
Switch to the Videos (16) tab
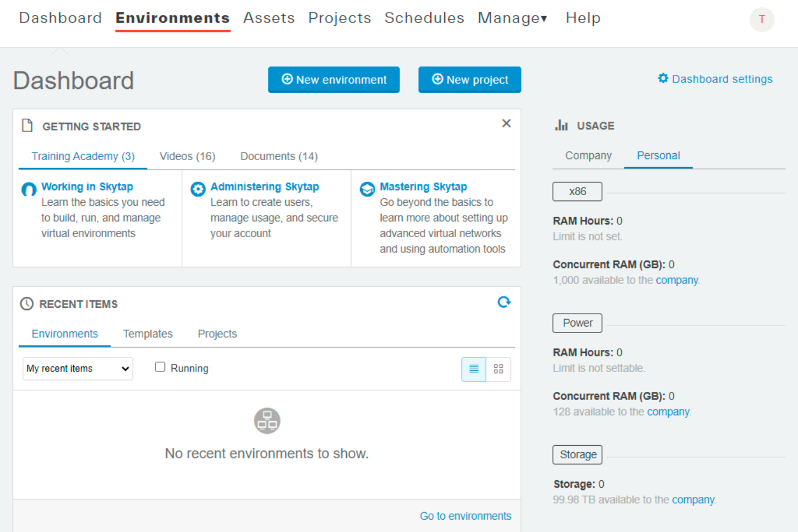coord(187,156)
